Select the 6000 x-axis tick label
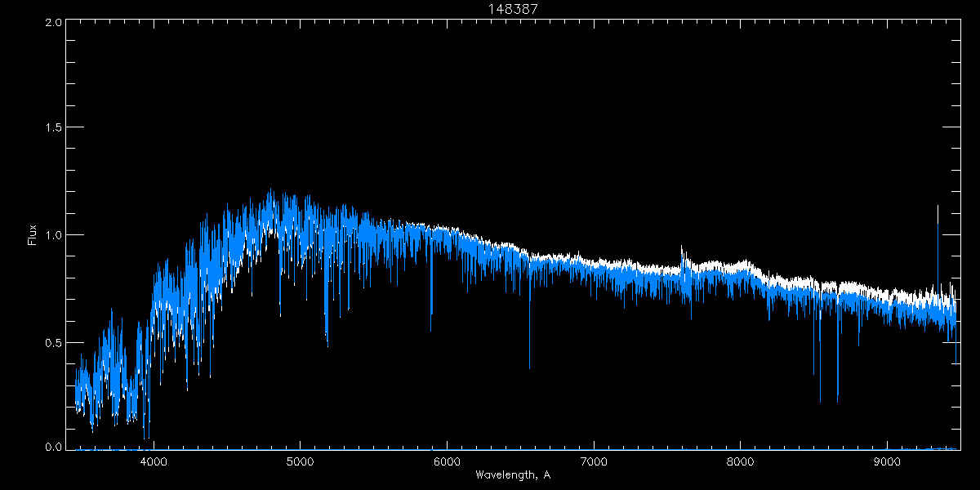 pyautogui.click(x=447, y=461)
